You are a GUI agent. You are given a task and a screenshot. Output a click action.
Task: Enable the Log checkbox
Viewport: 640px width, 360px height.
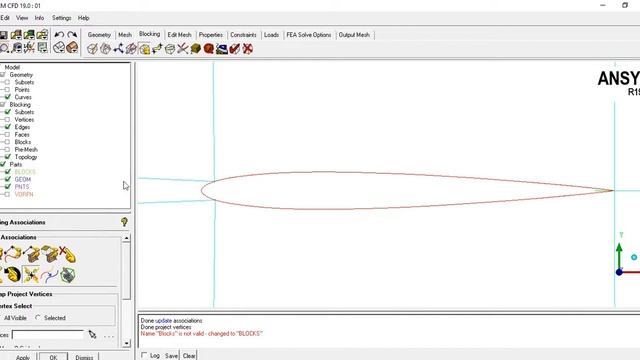pyautogui.click(x=144, y=356)
